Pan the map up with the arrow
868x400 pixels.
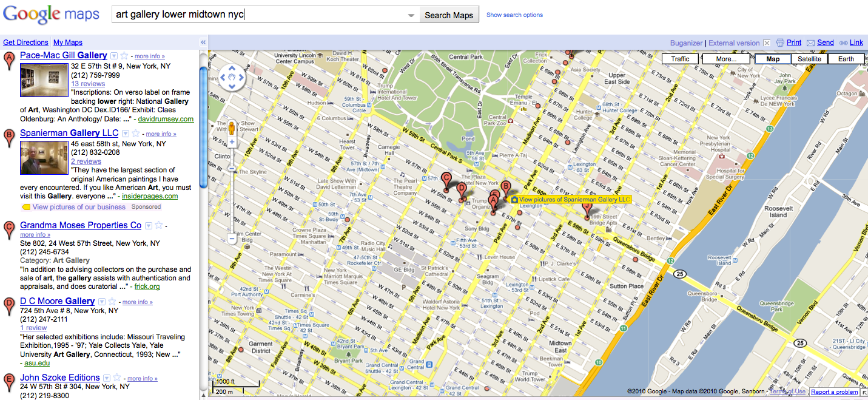click(x=232, y=67)
